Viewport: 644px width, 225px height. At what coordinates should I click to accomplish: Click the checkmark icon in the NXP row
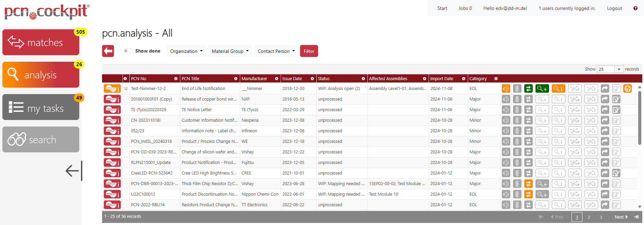pyautogui.click(x=616, y=99)
